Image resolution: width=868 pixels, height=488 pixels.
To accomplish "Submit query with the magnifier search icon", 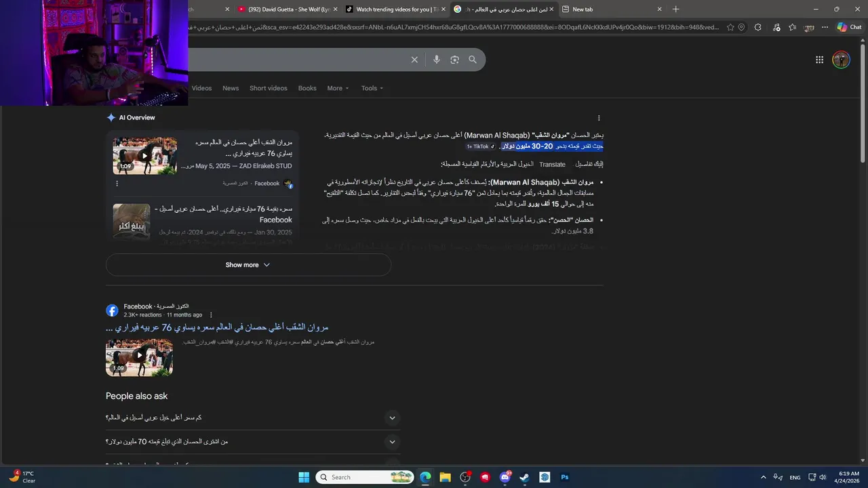I will 473,60.
